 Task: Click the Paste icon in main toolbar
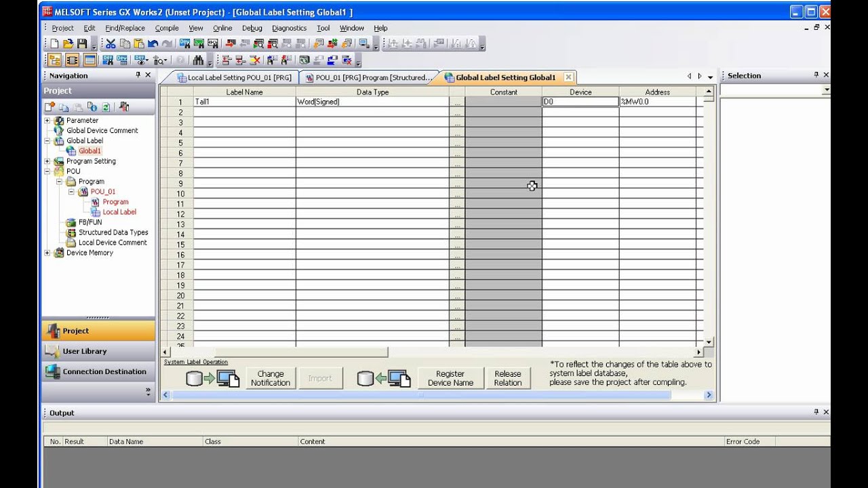click(138, 43)
